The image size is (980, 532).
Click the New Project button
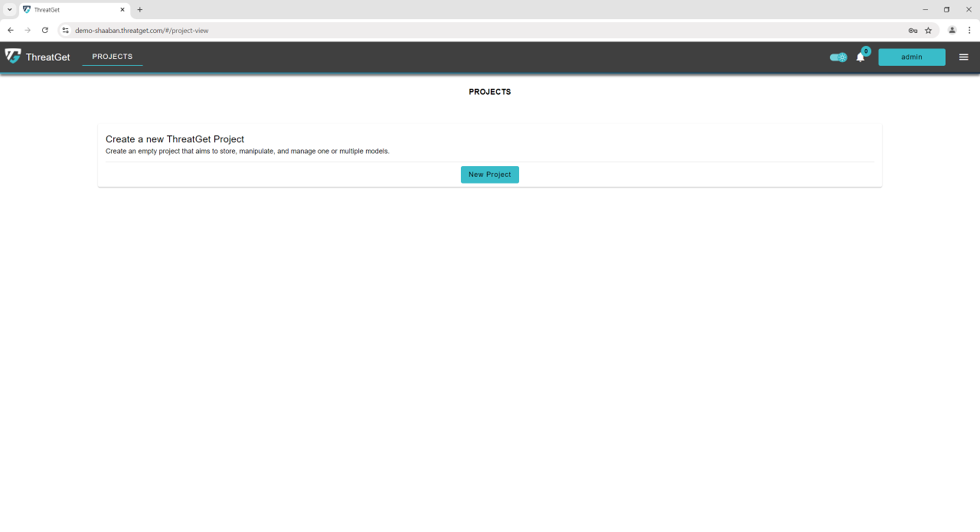[x=489, y=175]
